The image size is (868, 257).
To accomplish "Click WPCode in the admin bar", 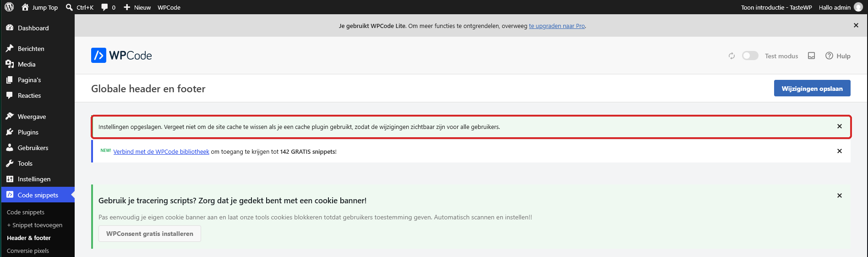I will [169, 7].
